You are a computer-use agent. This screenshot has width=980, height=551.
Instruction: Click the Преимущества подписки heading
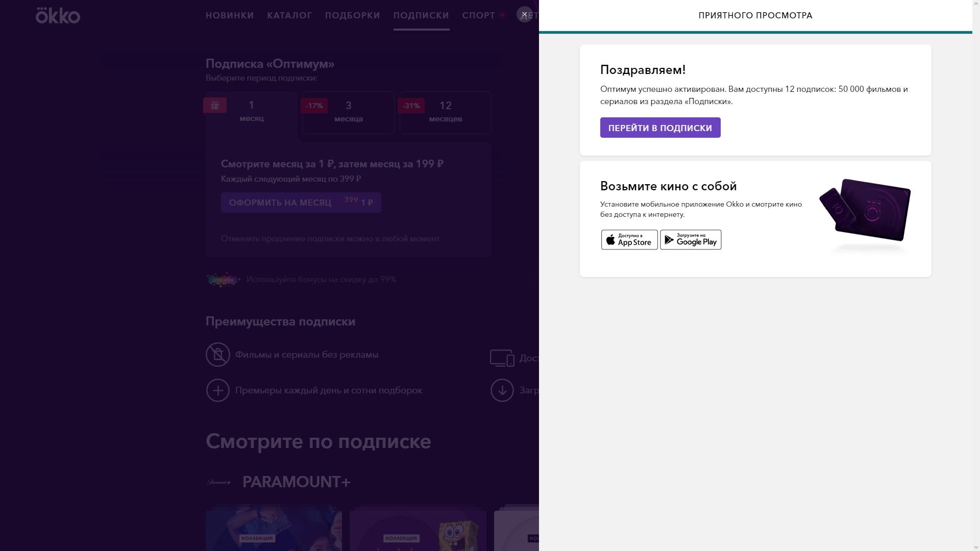coord(280,322)
